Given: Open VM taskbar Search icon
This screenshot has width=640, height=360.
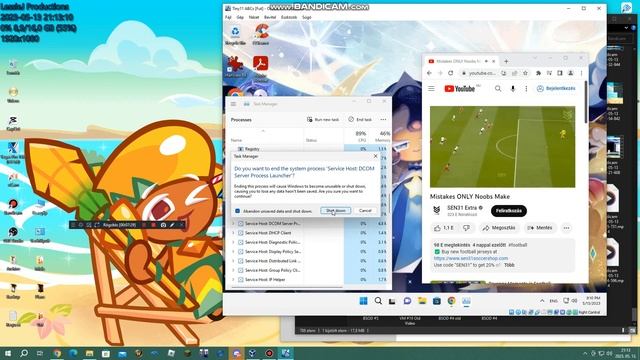Looking at the screenshot, I should [378, 301].
